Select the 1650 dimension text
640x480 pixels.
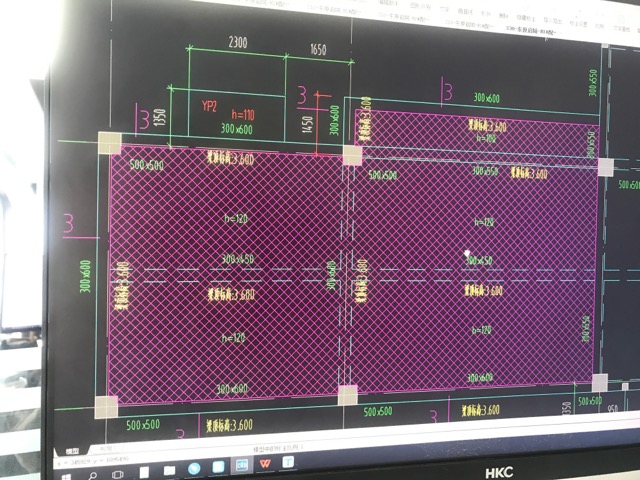coord(318,50)
